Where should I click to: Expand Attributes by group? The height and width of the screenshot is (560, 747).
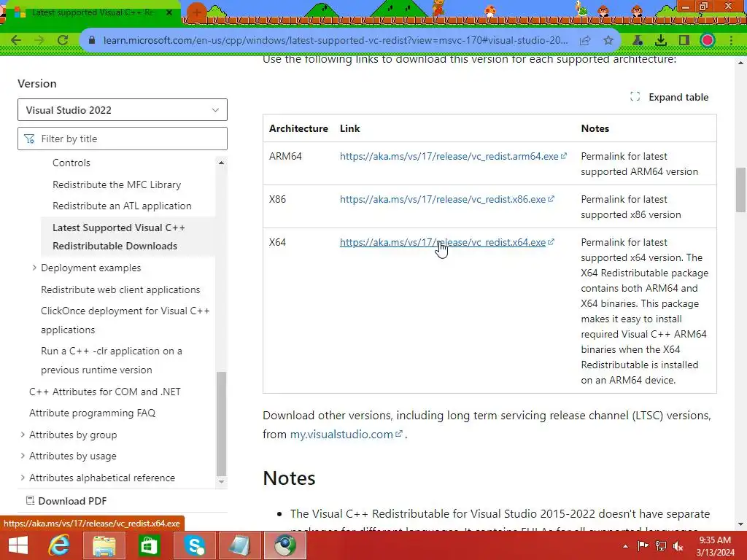click(x=23, y=435)
